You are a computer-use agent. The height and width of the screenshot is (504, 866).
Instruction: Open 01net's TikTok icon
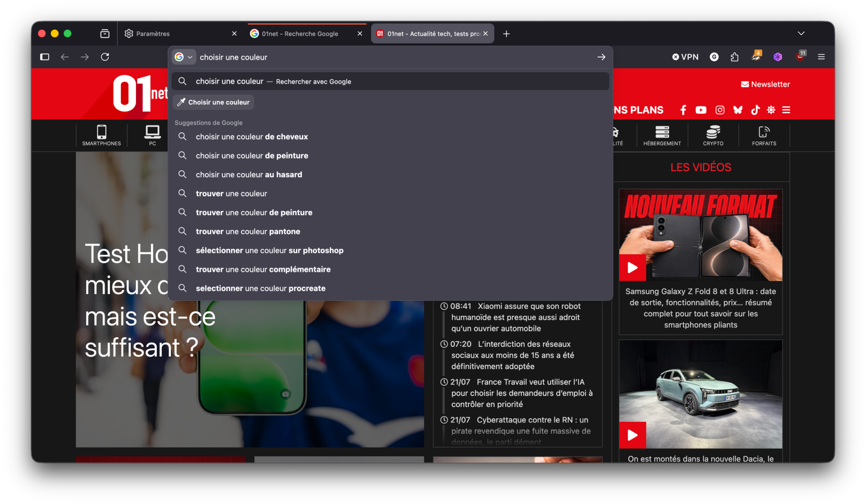pyautogui.click(x=755, y=110)
